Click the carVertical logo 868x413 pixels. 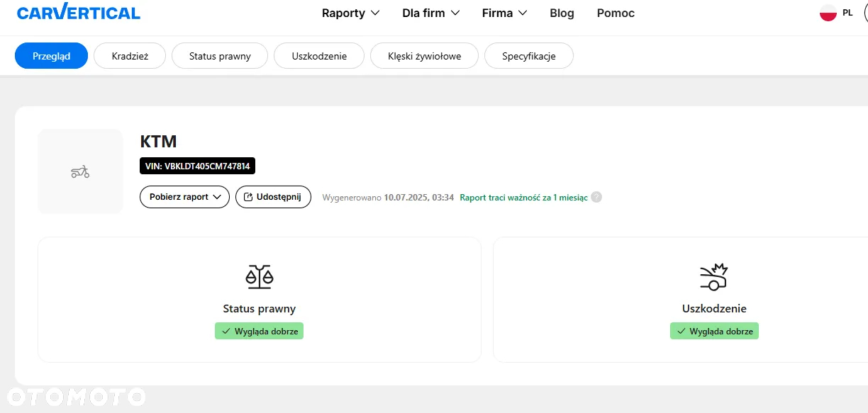[78, 12]
